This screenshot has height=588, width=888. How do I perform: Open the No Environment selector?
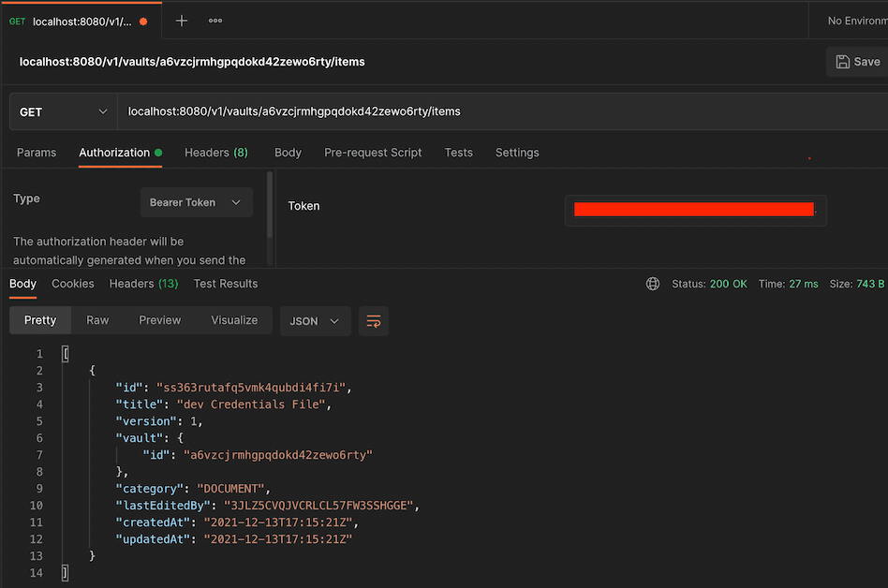coord(857,21)
